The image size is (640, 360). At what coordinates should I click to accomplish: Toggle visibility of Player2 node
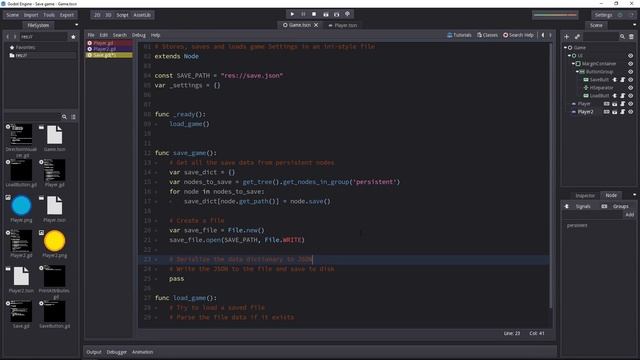pyautogui.click(x=631, y=112)
